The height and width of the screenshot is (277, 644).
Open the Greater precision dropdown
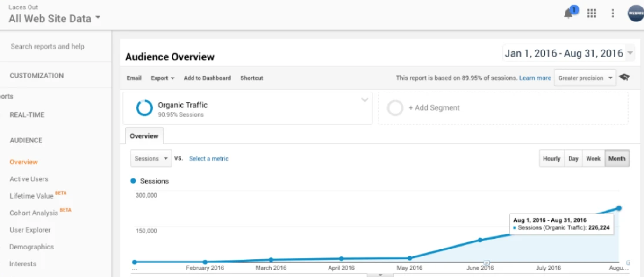coord(585,78)
